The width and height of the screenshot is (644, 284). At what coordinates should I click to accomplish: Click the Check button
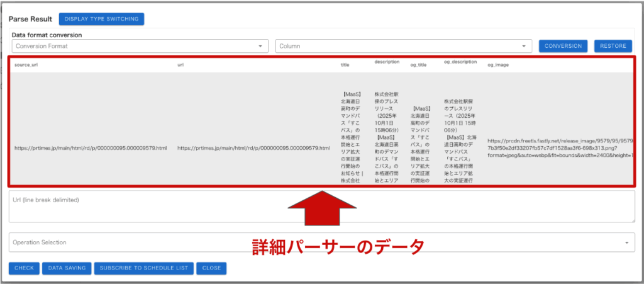coord(24,268)
